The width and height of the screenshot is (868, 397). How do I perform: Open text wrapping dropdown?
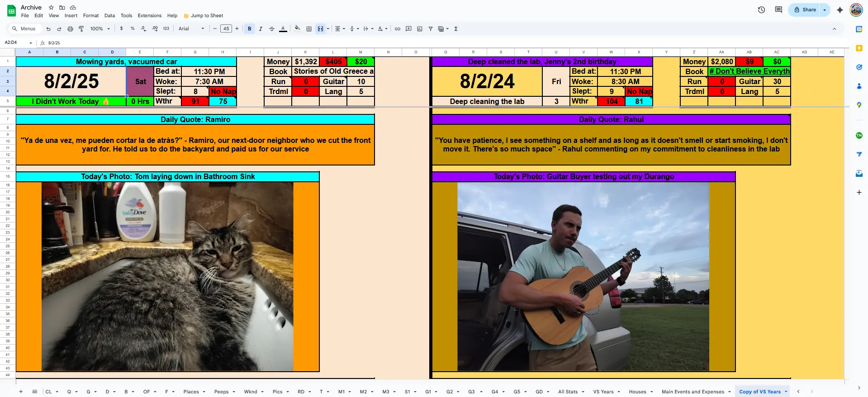[368, 28]
